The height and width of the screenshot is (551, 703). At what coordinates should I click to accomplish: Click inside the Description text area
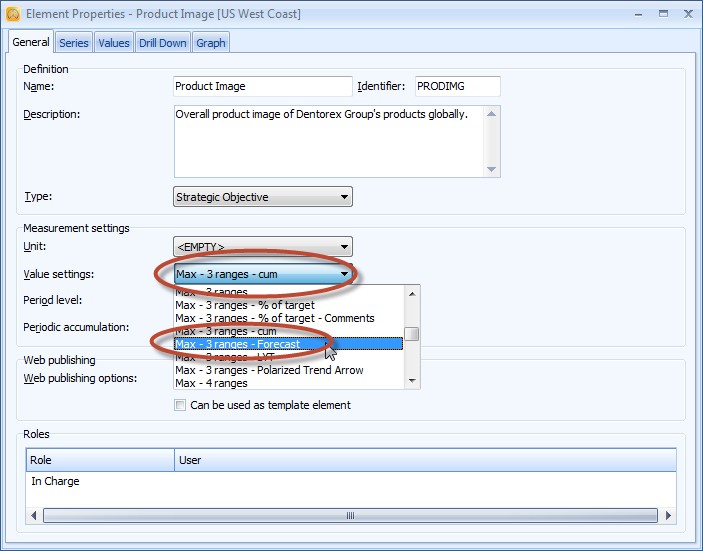pos(328,140)
